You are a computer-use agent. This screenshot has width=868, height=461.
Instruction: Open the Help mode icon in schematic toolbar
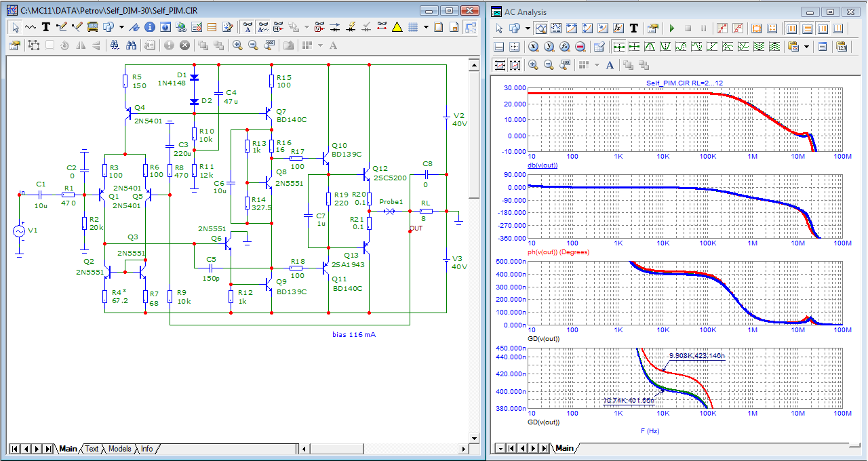tap(165, 27)
